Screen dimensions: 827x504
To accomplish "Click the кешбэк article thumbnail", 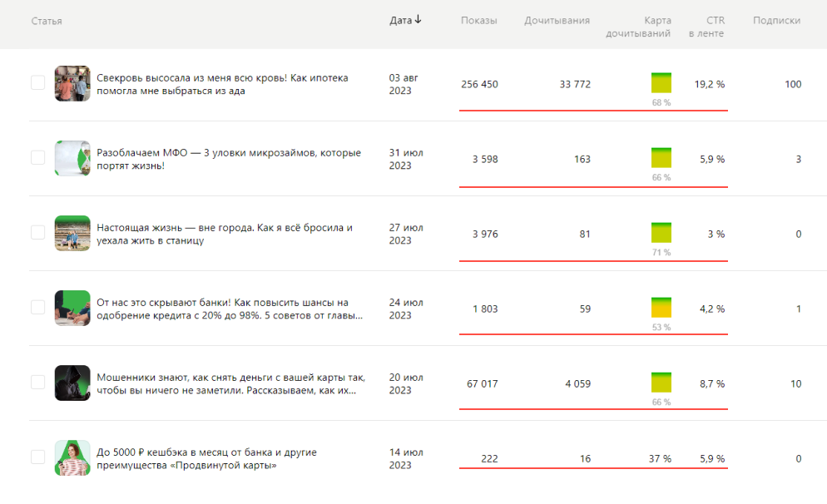I will coord(72,458).
